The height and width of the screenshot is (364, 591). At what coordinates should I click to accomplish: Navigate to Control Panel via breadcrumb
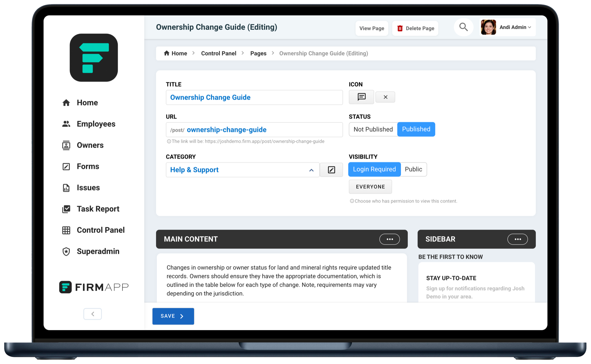click(x=219, y=53)
